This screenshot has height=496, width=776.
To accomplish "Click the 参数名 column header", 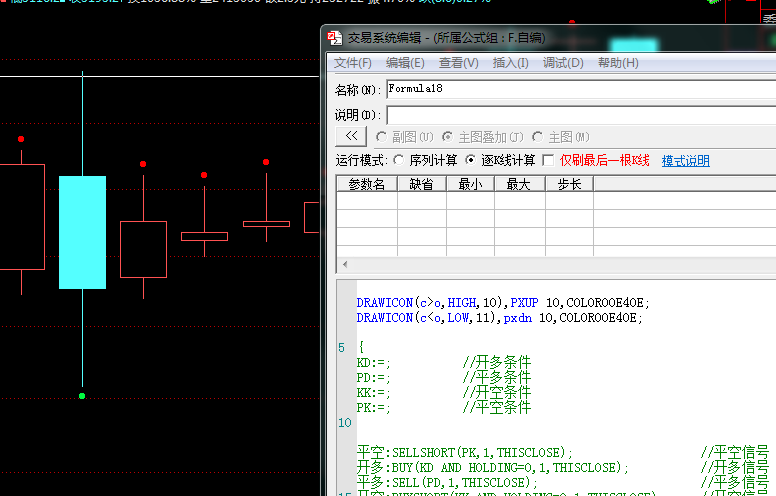I will click(x=366, y=184).
